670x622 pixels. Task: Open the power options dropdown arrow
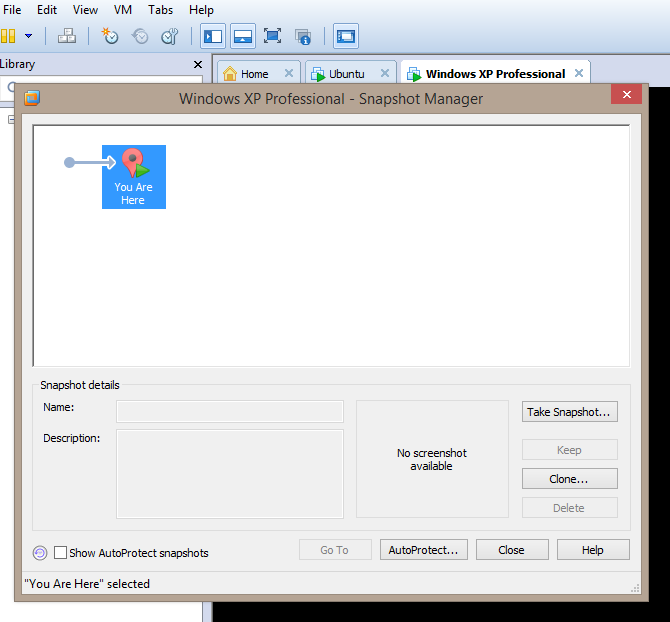[x=28, y=36]
